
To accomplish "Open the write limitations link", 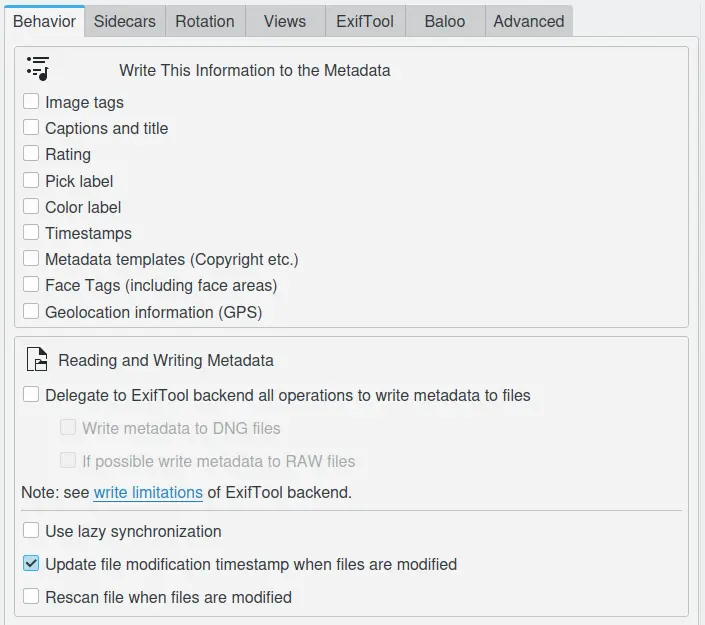I will pos(148,492).
